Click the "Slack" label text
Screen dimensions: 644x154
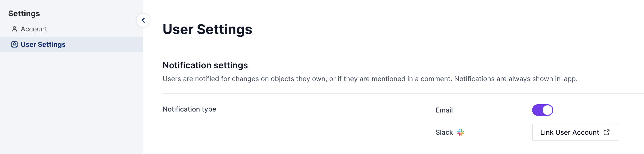tap(444, 132)
